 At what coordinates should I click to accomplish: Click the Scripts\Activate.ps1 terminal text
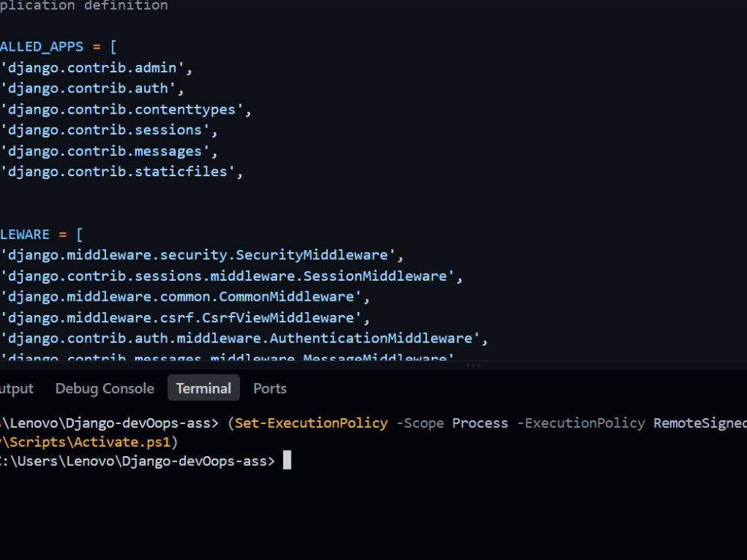tap(90, 442)
